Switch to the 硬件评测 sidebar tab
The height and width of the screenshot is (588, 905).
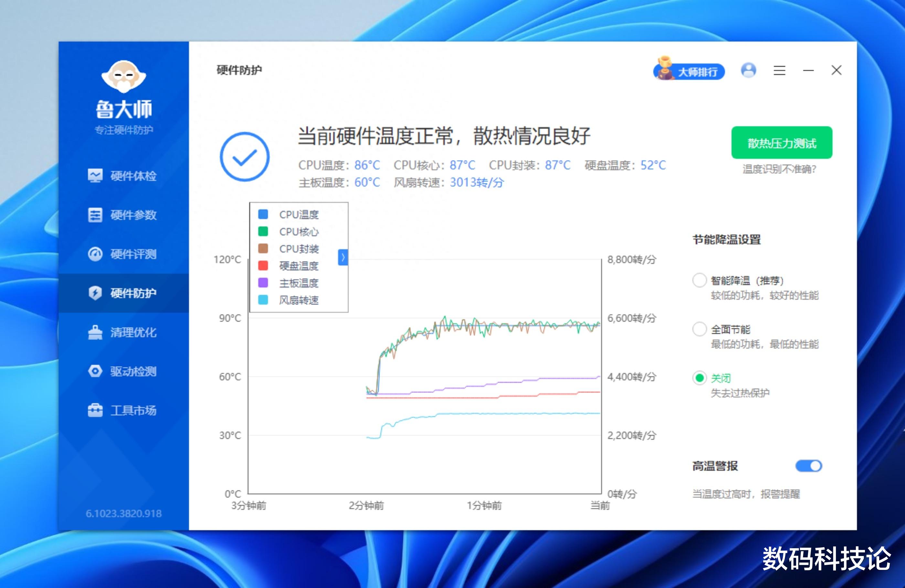click(133, 254)
